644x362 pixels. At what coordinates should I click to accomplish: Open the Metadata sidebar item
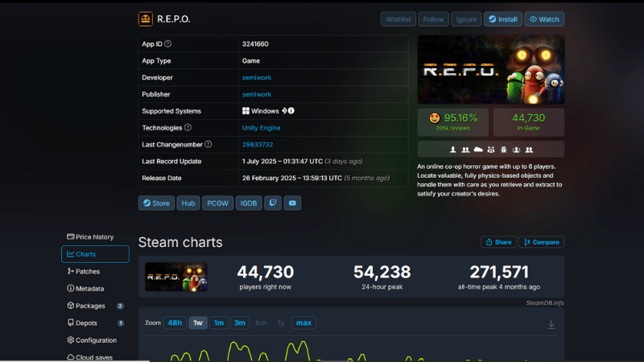coord(95,289)
